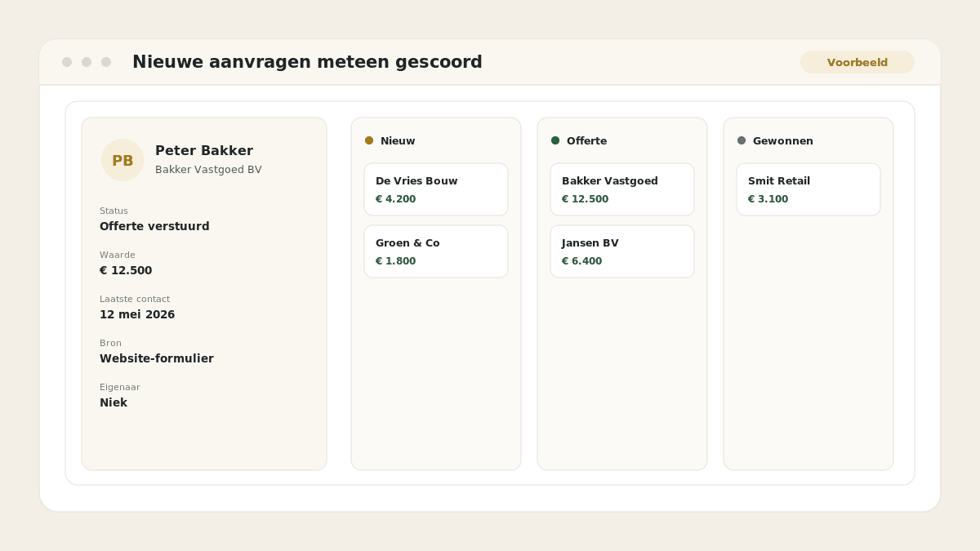This screenshot has width=980, height=551.
Task: Select the Nieuw column header
Action: tap(398, 141)
